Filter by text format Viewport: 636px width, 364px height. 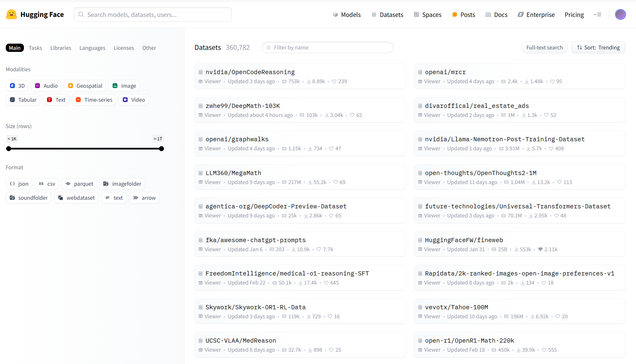(114, 198)
